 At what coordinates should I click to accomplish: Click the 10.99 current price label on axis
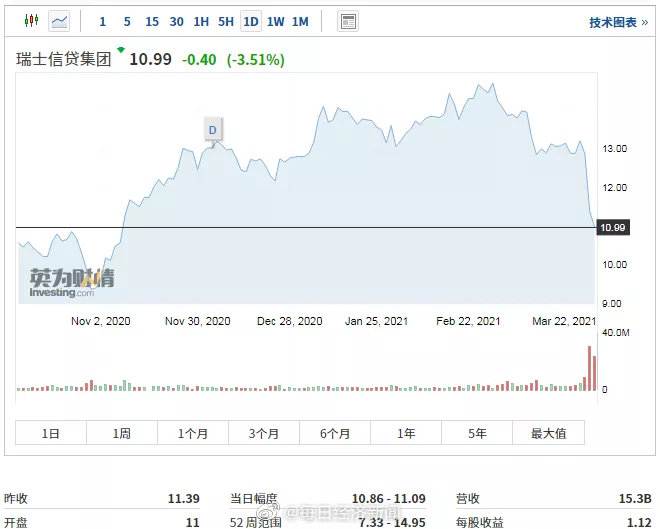(x=613, y=228)
